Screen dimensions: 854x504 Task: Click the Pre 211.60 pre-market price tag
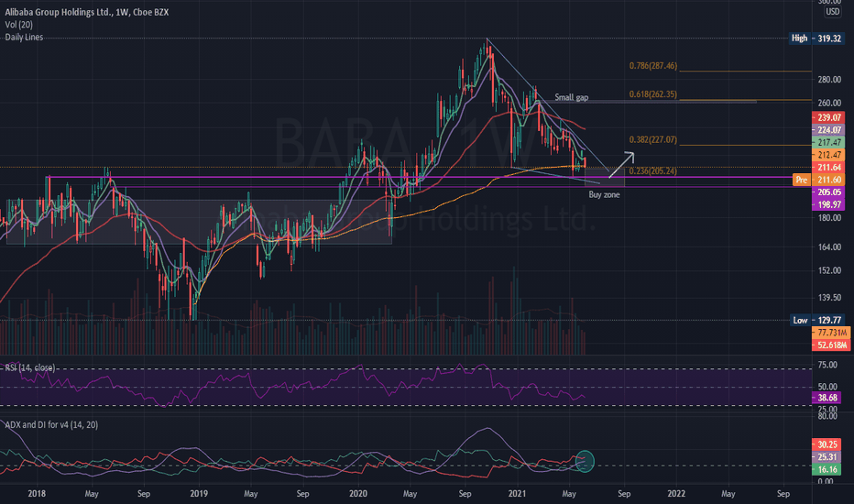[x=818, y=180]
